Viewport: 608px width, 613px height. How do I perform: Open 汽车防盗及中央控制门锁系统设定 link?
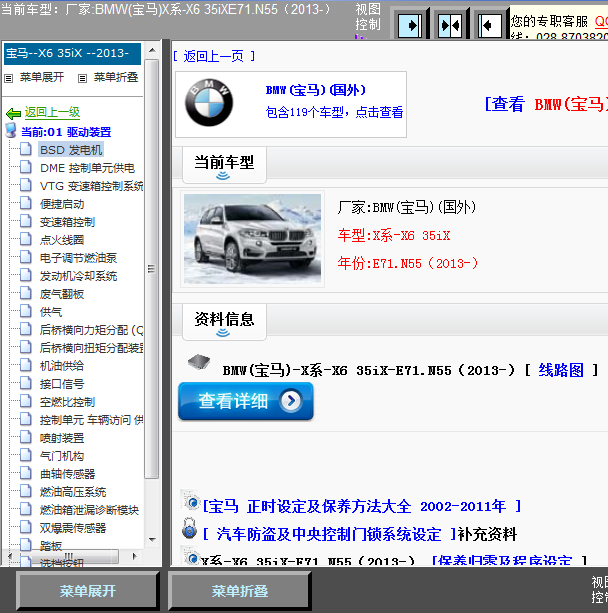pyautogui.click(x=329, y=534)
